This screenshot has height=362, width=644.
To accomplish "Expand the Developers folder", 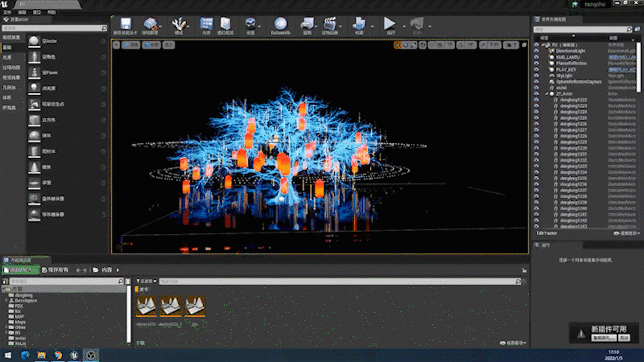I will tap(6, 301).
